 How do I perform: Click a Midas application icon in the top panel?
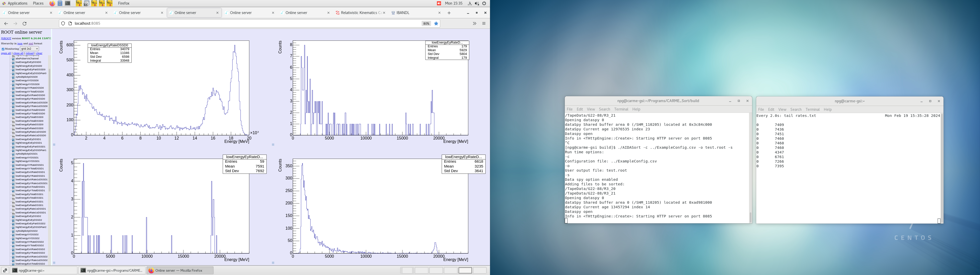point(79,3)
